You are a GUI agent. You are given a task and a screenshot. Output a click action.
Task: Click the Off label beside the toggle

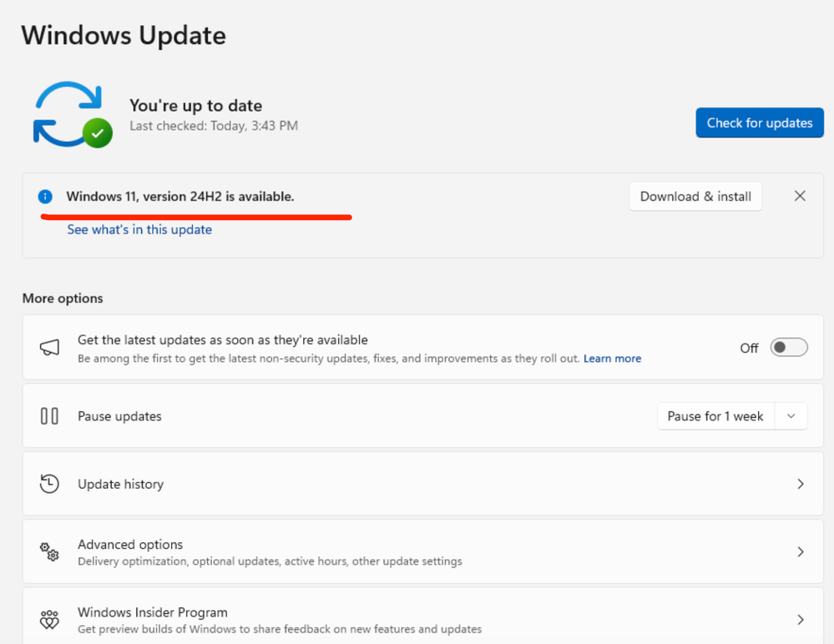tap(749, 348)
